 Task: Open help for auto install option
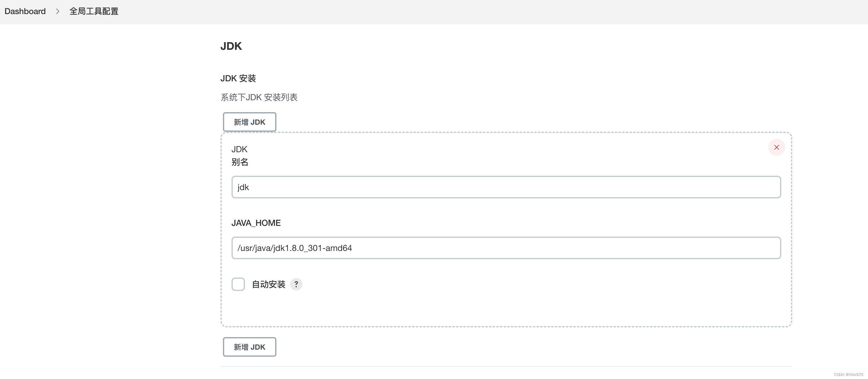296,284
